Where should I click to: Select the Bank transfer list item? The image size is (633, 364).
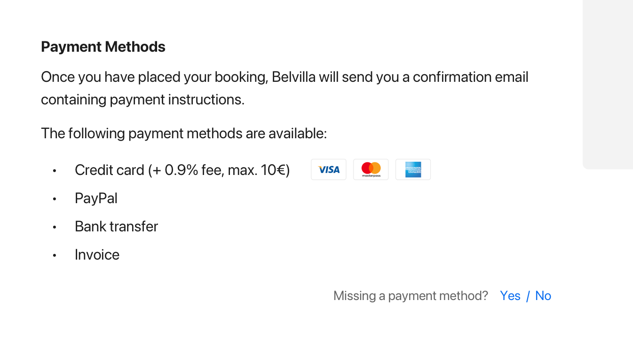tap(116, 226)
